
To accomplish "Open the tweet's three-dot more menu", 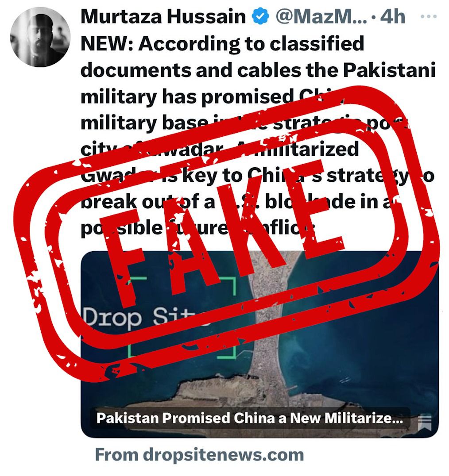I will click(x=429, y=16).
